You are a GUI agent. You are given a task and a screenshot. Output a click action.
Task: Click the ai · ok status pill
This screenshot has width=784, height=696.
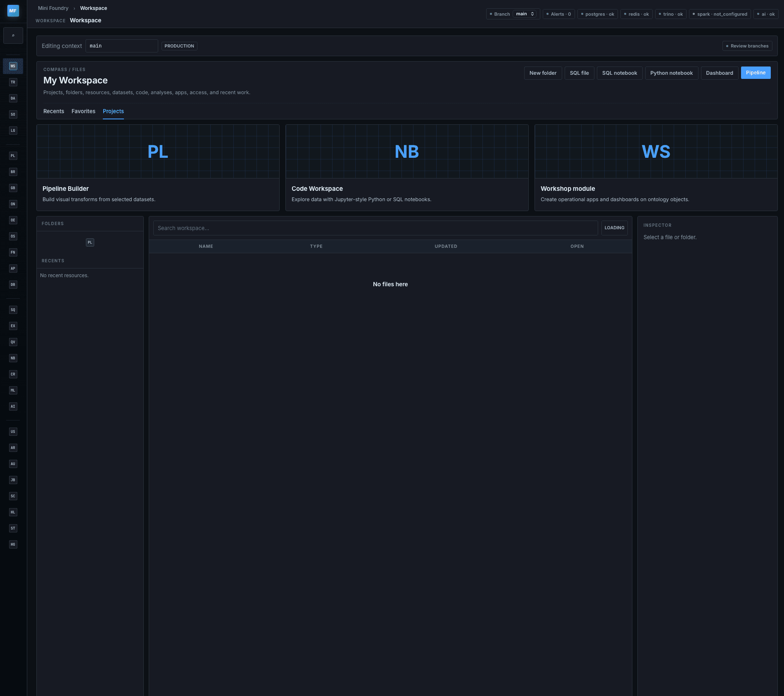click(x=766, y=14)
